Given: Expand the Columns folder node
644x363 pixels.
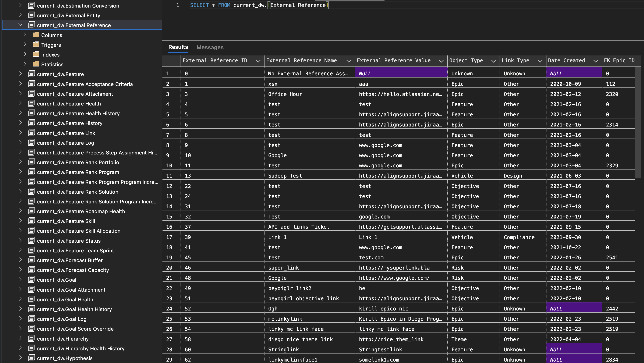Looking at the screenshot, I should click(25, 35).
